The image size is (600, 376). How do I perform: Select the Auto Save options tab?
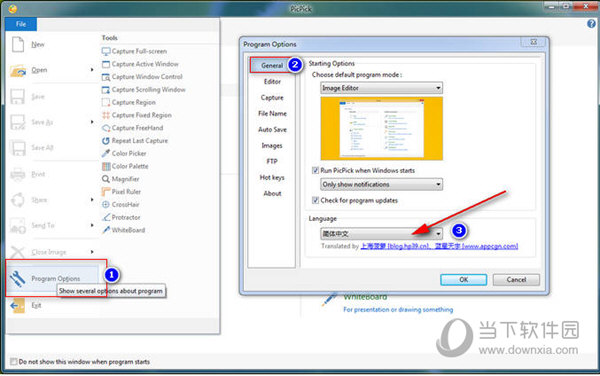point(272,130)
